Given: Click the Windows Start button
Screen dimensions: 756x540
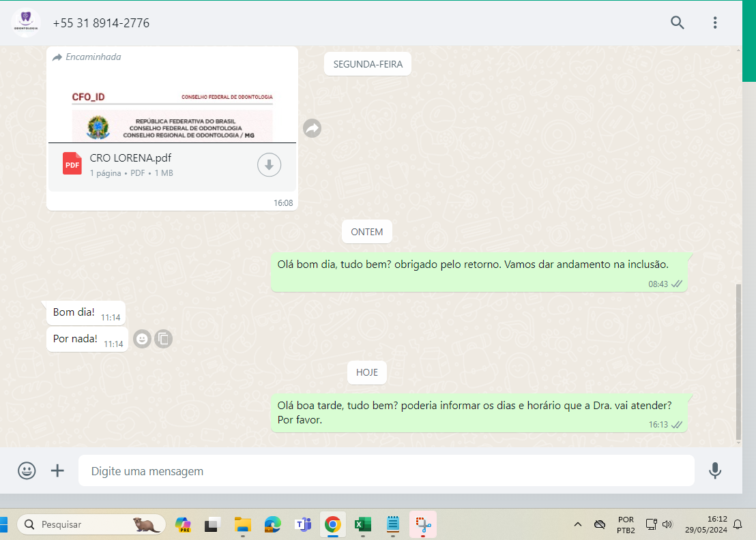Looking at the screenshot, I should (x=4, y=524).
